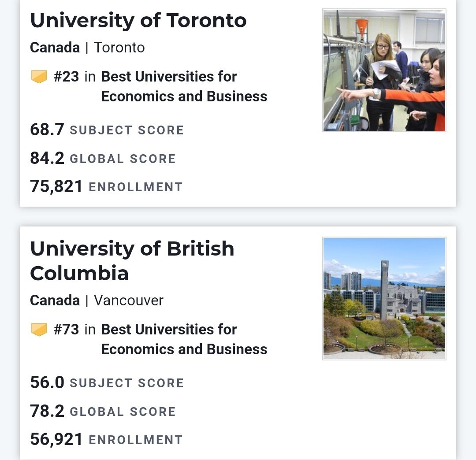
Task: Click Toronto's 68.7 subject score
Action: coord(47,130)
